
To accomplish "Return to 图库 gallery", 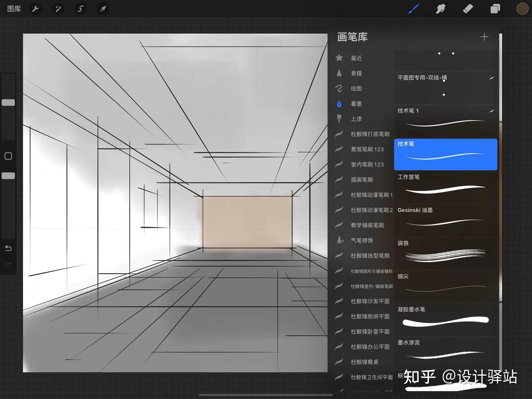I will pos(14,9).
